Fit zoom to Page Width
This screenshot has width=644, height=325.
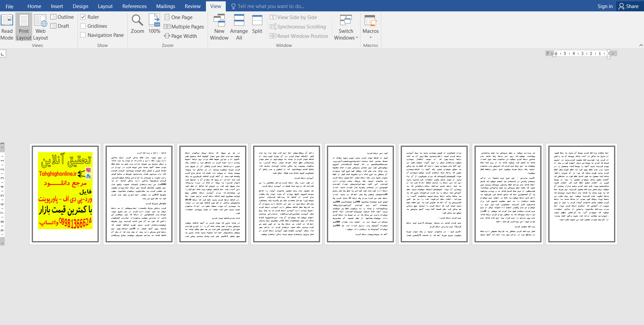(x=180, y=36)
